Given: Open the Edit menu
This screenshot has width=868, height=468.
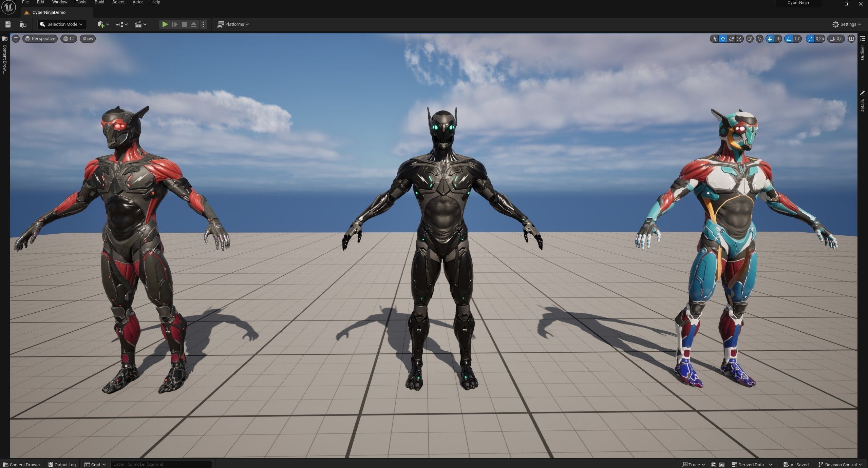Looking at the screenshot, I should [40, 2].
